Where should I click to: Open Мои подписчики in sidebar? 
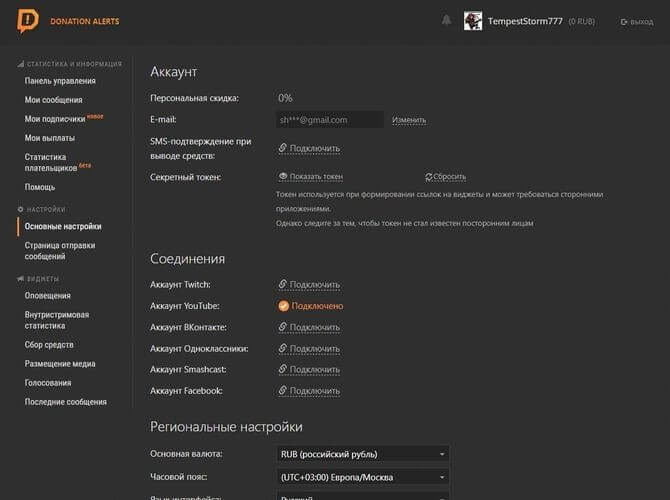(x=55, y=119)
